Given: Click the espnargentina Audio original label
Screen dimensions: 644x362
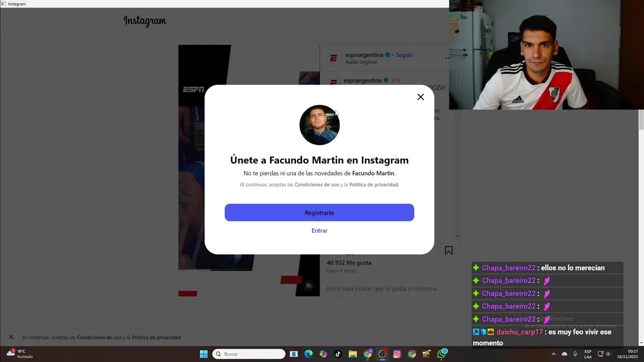Looking at the screenshot, I should [x=361, y=62].
